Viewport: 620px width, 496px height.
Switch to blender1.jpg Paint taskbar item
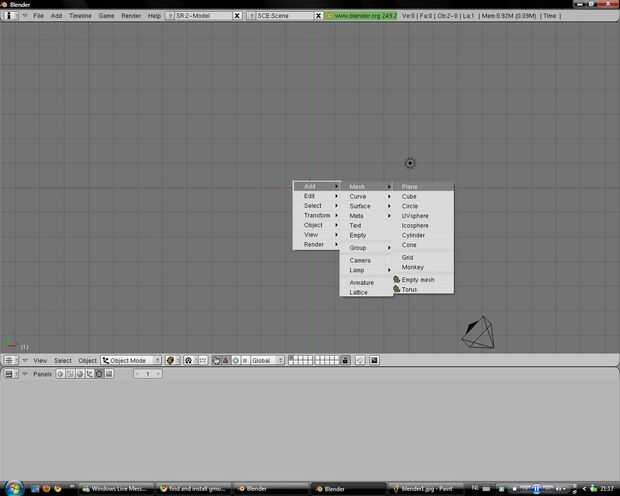(425, 489)
